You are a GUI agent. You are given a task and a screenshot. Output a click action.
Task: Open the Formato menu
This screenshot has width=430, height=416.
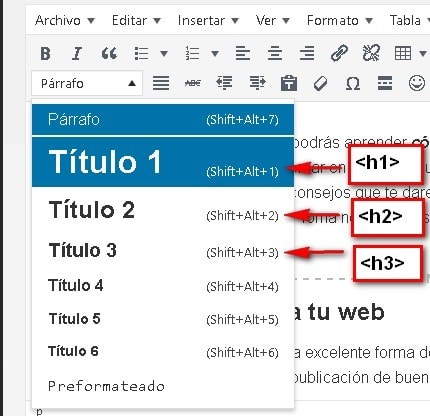(339, 21)
